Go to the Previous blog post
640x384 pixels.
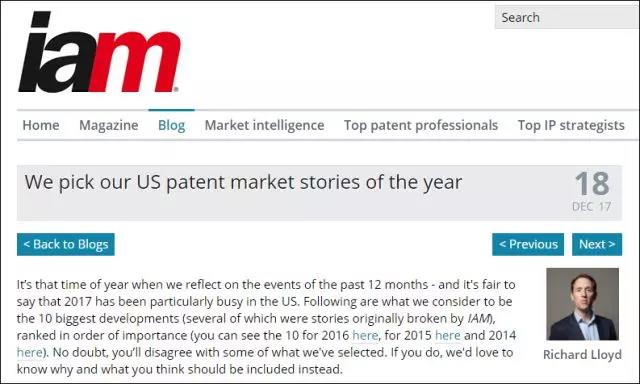click(x=528, y=244)
